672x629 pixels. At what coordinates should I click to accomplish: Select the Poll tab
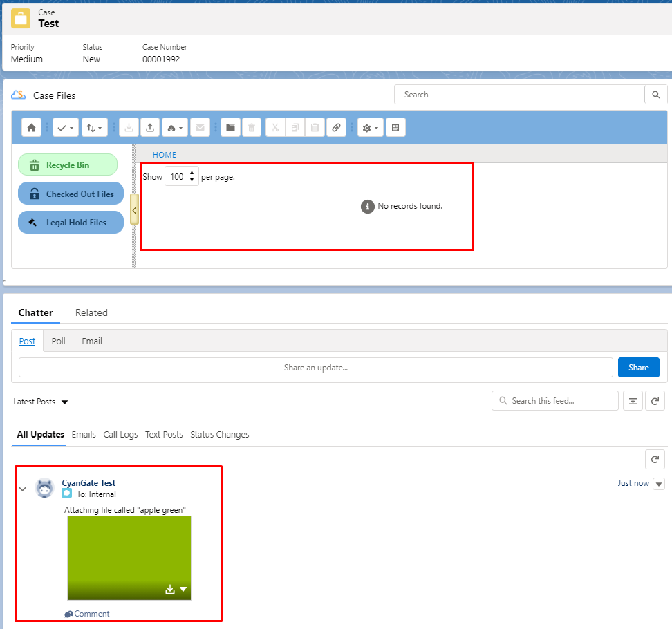click(x=59, y=341)
